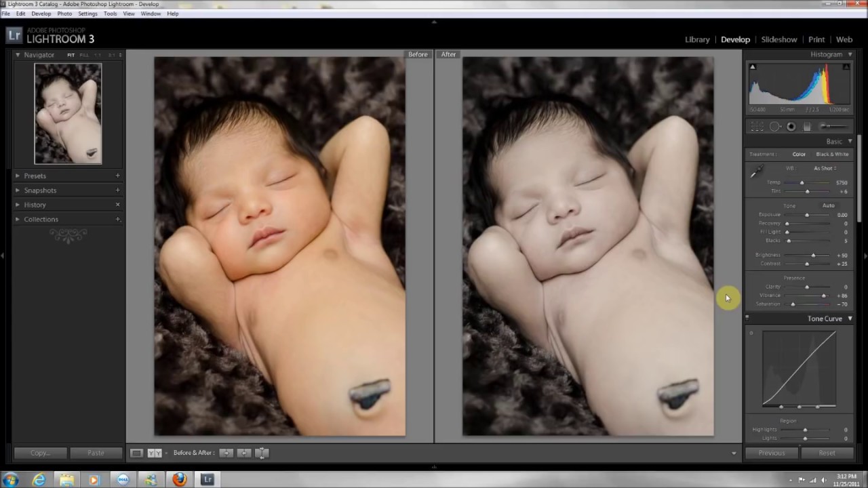The height and width of the screenshot is (488, 868).
Task: Apply Auto tone adjustment
Action: (829, 205)
